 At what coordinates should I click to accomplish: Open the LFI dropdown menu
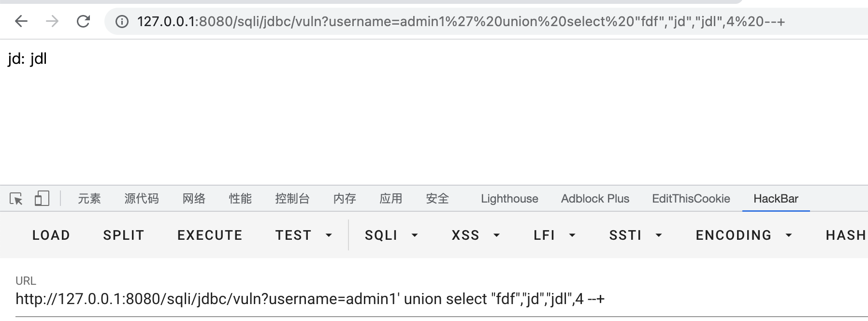pos(554,235)
